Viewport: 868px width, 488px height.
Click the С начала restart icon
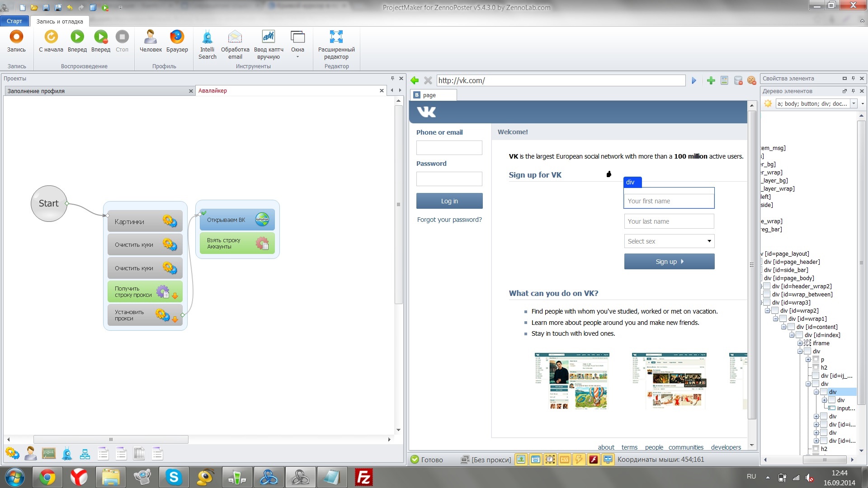[x=51, y=37]
